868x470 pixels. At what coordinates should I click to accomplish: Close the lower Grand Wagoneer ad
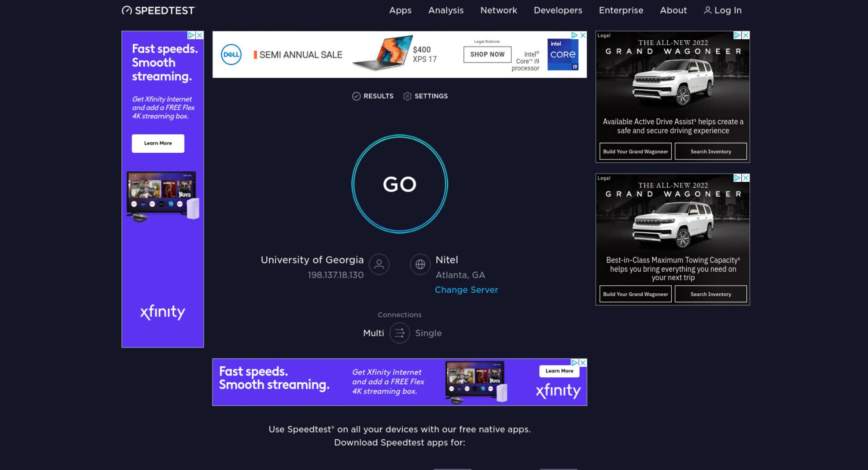[746, 178]
